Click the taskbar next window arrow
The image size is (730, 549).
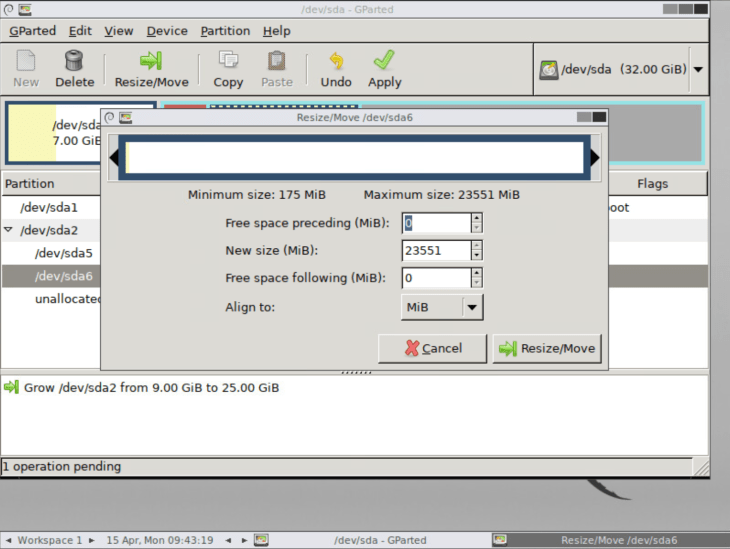(244, 540)
